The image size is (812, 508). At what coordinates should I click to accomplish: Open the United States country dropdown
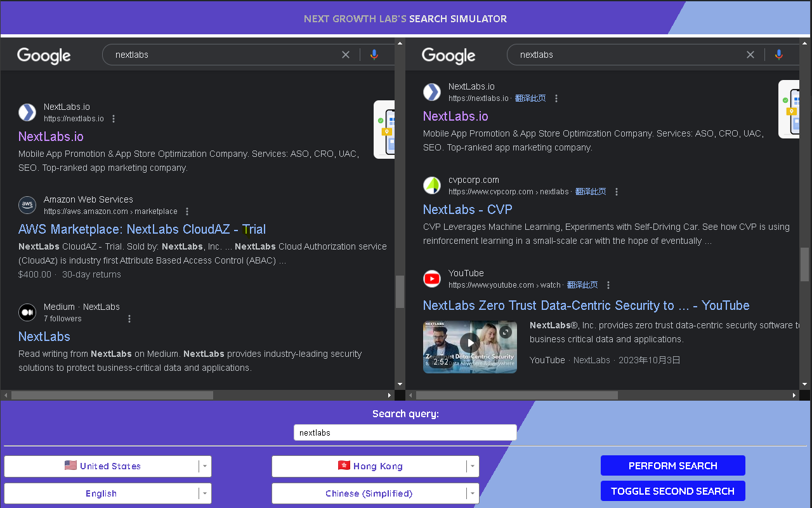pos(204,465)
